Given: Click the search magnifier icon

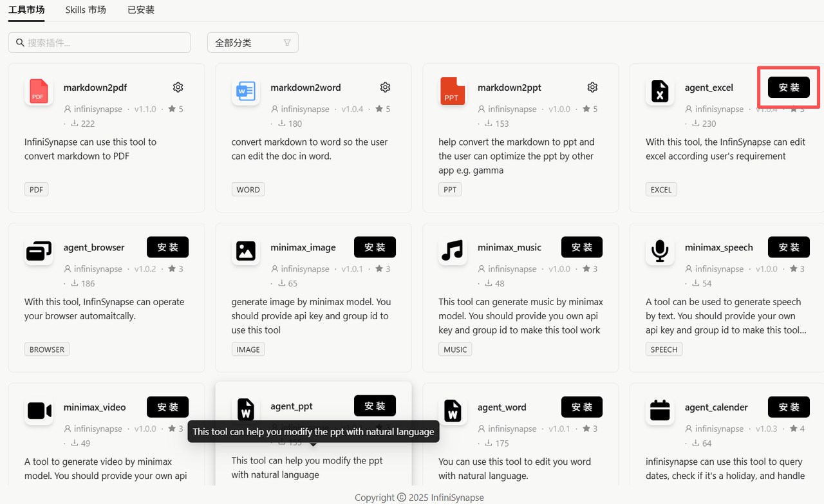Looking at the screenshot, I should click(x=20, y=42).
